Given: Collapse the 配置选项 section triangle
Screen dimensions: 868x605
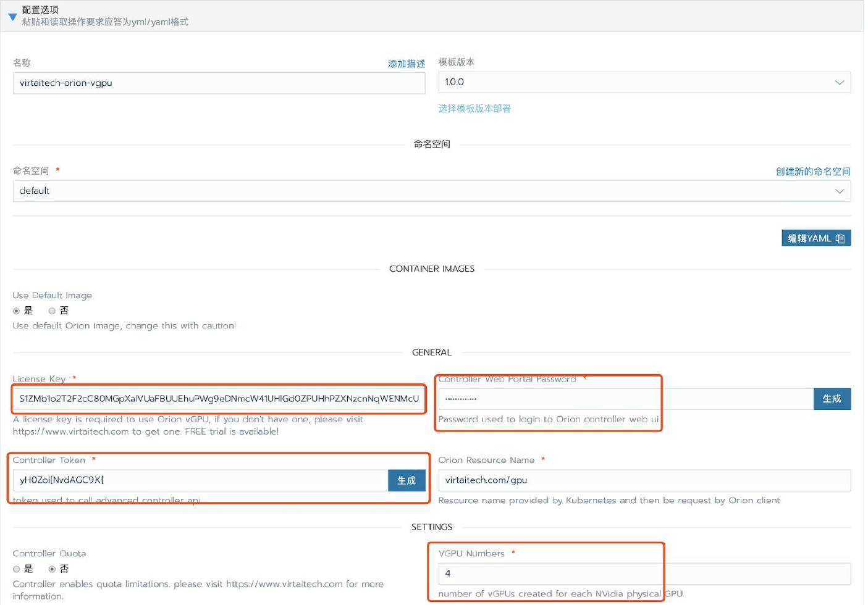Looking at the screenshot, I should [x=12, y=17].
